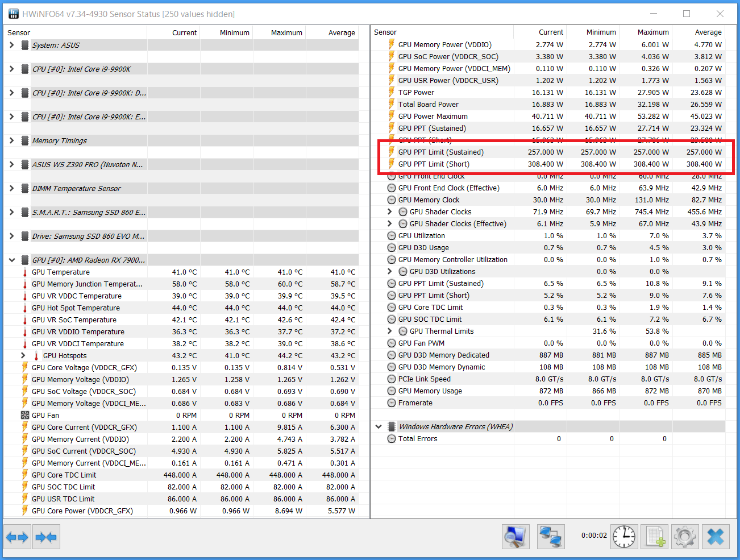Expand the DIMM Temperature Sensor group
740x560 pixels.
click(12, 188)
